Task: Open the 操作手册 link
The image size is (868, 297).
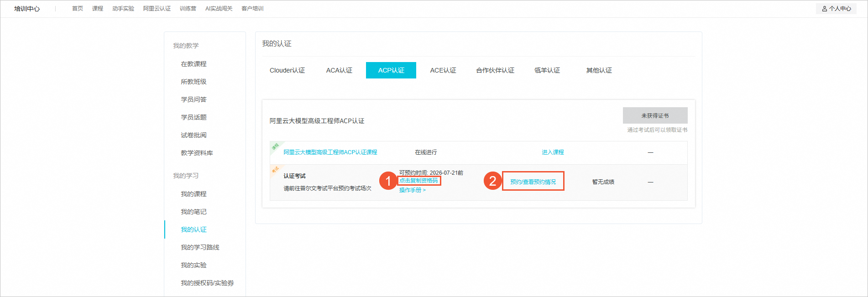Action: (413, 190)
